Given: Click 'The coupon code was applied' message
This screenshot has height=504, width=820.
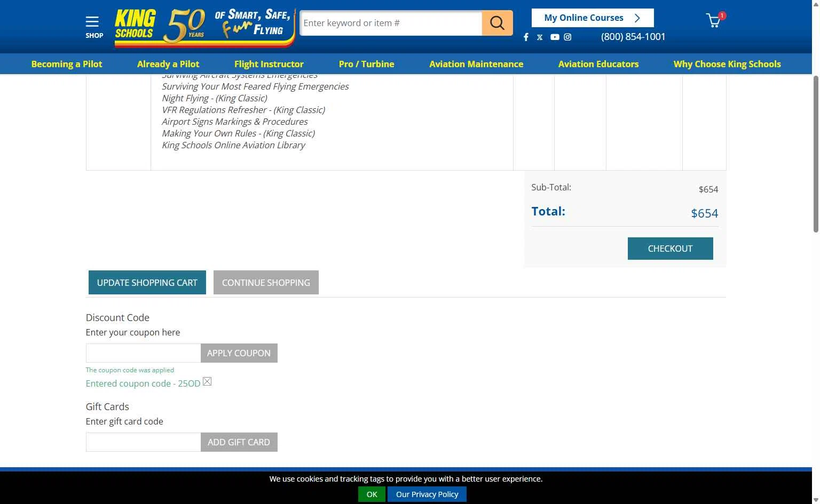Looking at the screenshot, I should point(130,370).
